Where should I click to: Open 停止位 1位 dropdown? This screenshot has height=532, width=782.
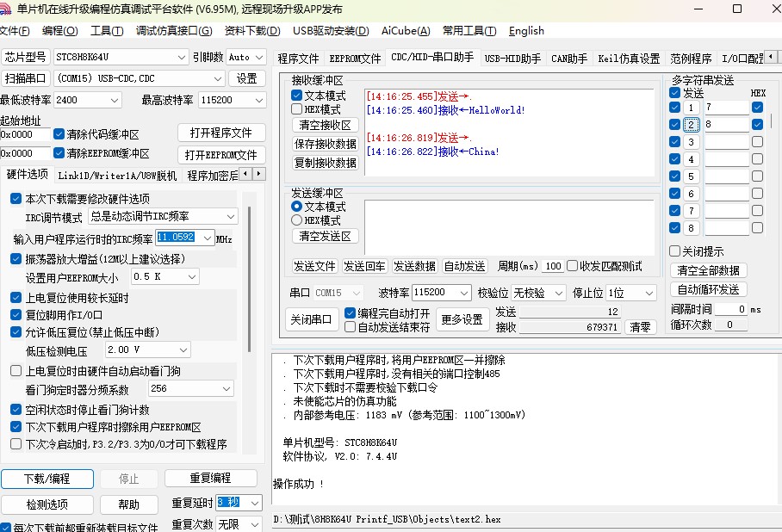coord(649,294)
